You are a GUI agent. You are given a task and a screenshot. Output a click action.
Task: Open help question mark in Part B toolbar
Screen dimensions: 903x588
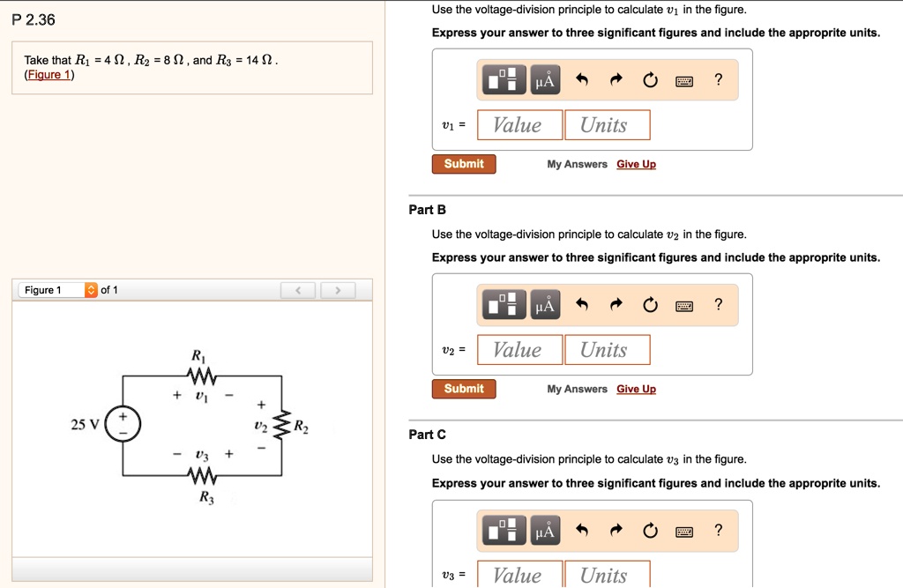click(718, 304)
